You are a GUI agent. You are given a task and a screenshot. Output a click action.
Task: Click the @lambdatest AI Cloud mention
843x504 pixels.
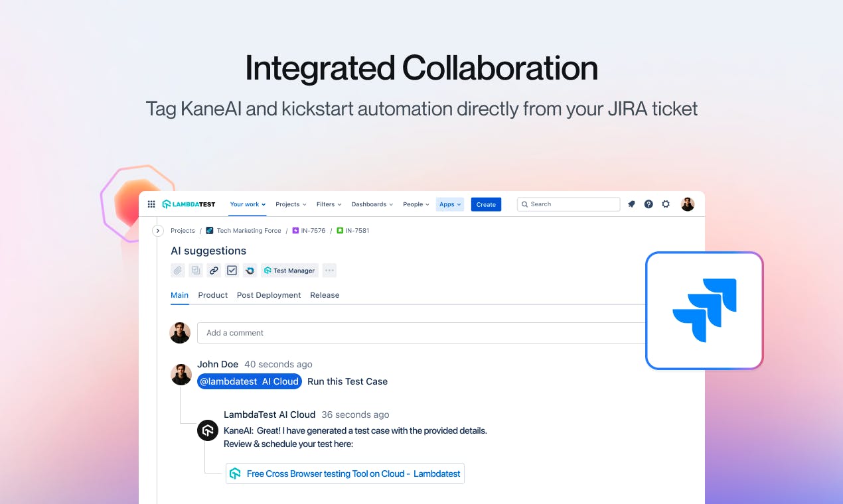click(x=250, y=381)
